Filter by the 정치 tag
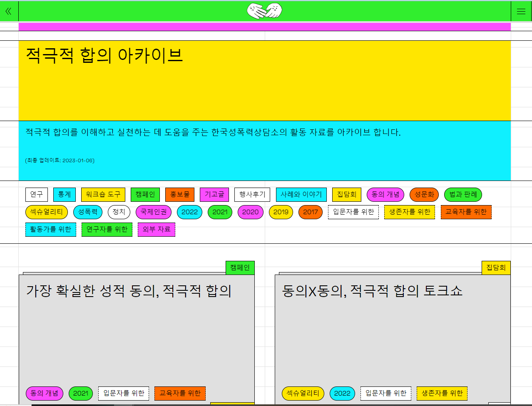532x406 pixels. 119,212
